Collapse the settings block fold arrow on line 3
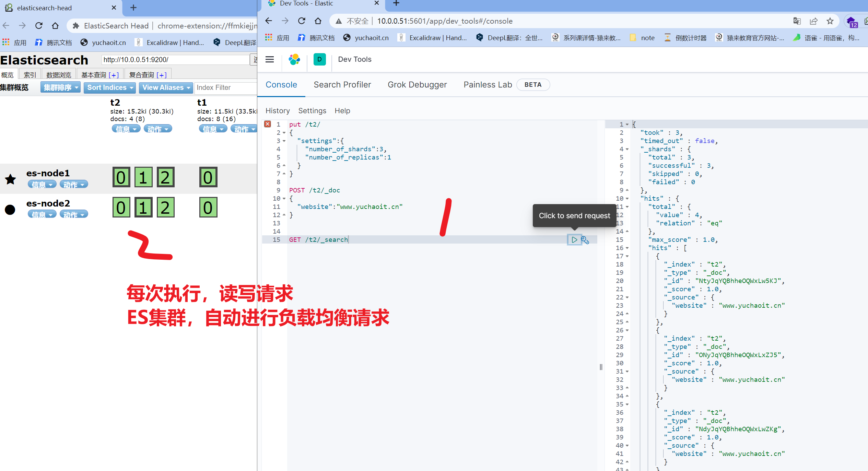The width and height of the screenshot is (868, 471). click(284, 141)
